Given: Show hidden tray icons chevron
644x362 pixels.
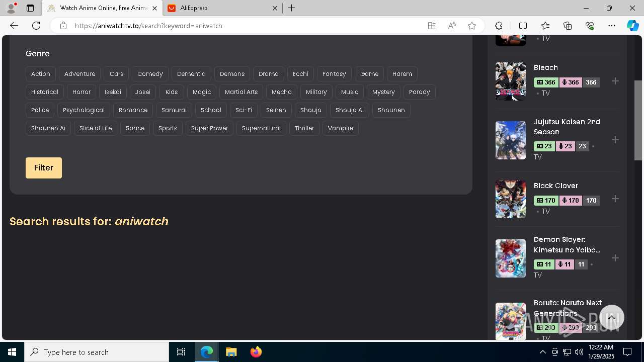Looking at the screenshot, I should tap(542, 352).
